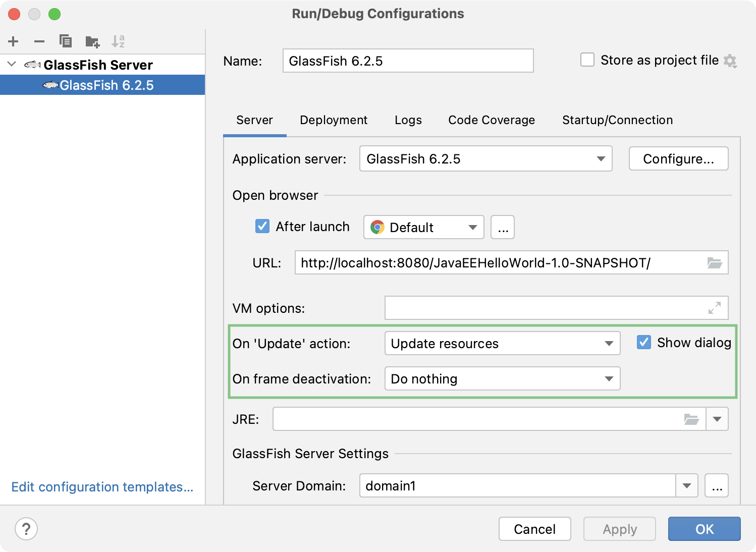
Task: Copy the selected configuration
Action: [66, 41]
